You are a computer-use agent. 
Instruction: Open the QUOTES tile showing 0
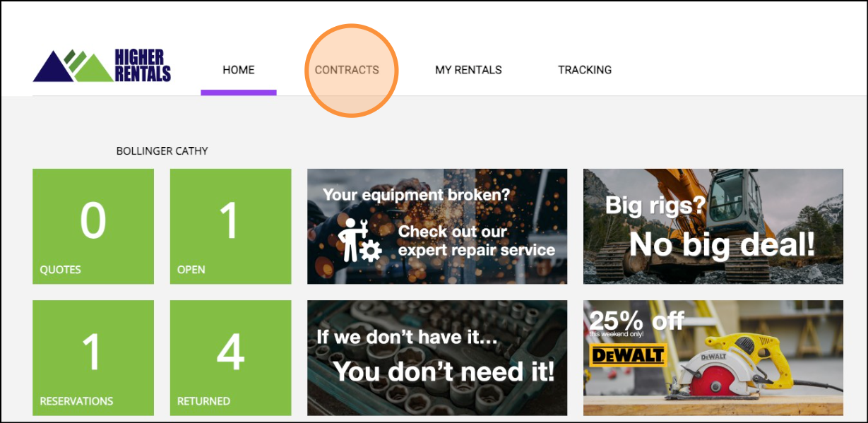click(93, 226)
